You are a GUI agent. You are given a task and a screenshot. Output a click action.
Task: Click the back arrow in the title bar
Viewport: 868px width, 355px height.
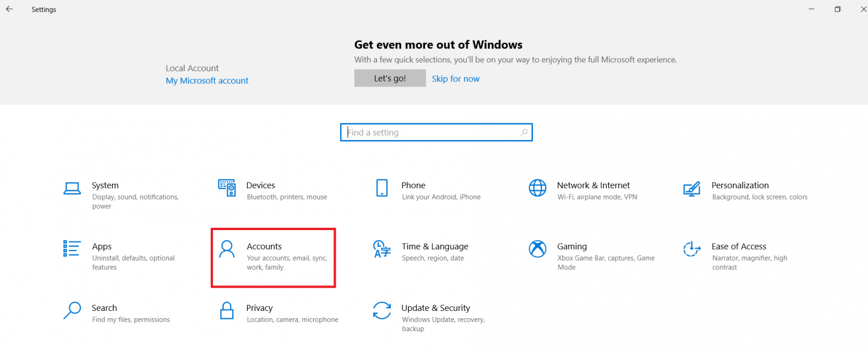8,9
